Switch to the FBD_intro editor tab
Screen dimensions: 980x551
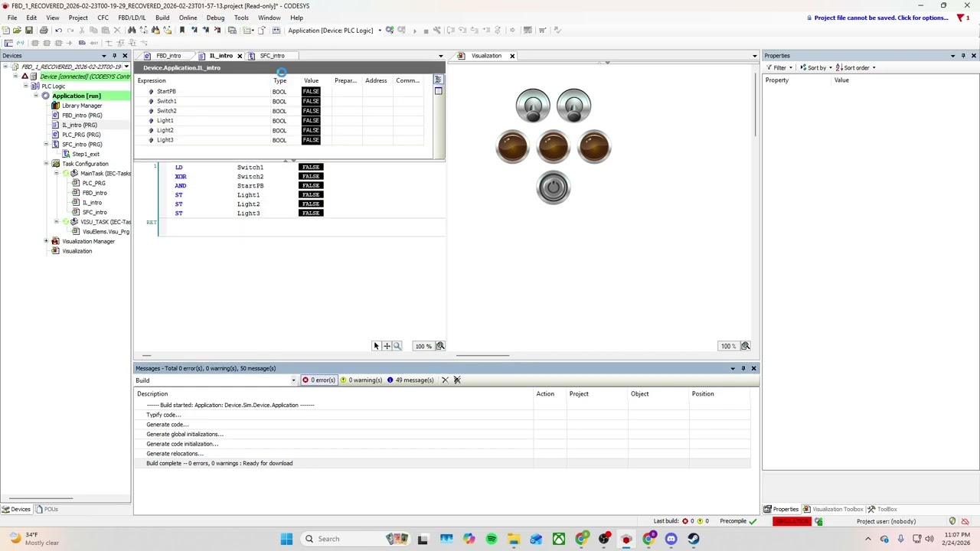point(168,56)
